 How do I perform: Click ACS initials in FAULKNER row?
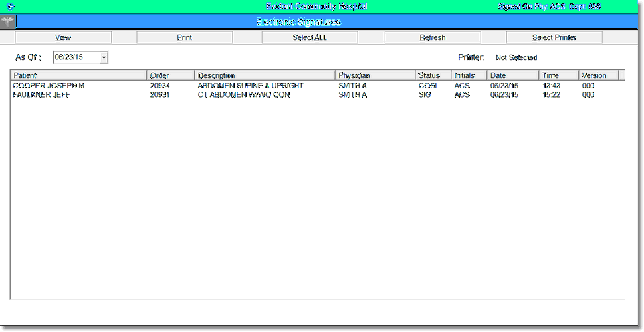point(462,95)
